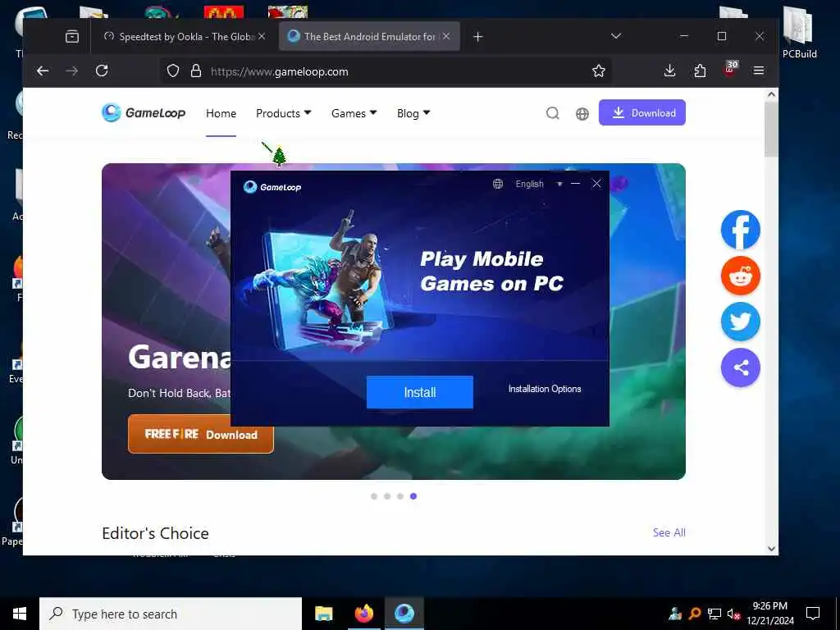The height and width of the screenshot is (630, 840).
Task: Minimize the GameLoop installer window
Action: (x=575, y=183)
